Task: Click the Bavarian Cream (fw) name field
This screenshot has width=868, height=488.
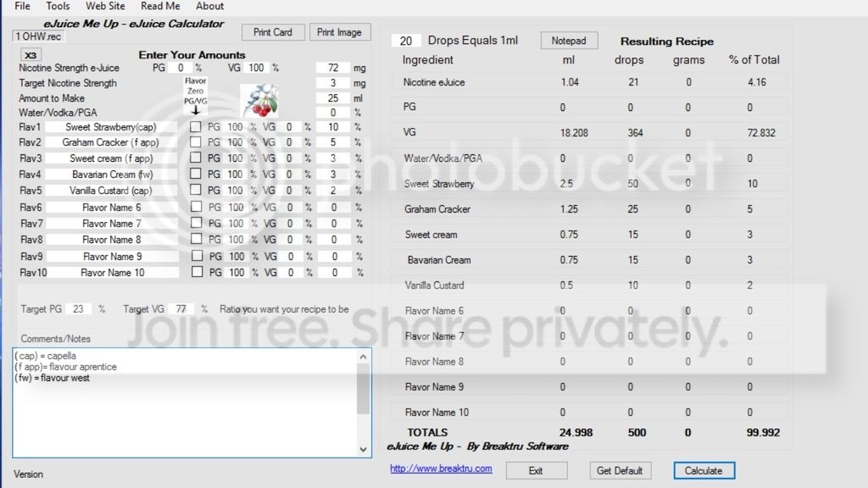Action: [111, 175]
